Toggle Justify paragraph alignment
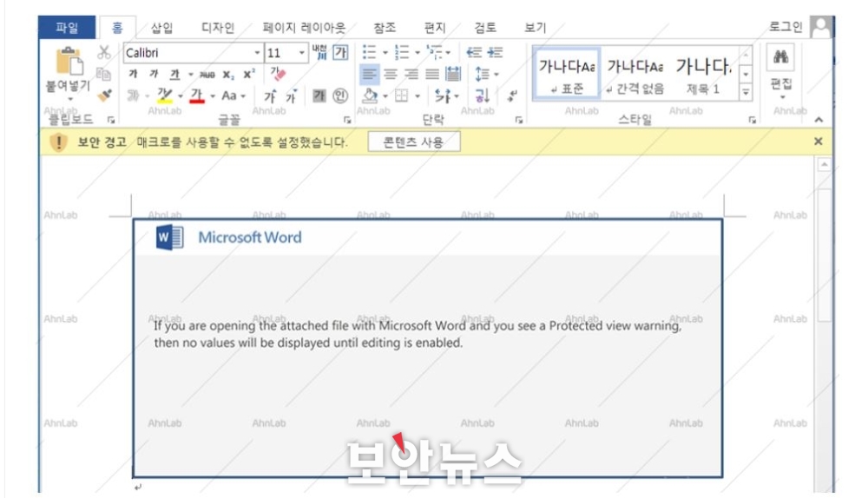 tap(432, 74)
